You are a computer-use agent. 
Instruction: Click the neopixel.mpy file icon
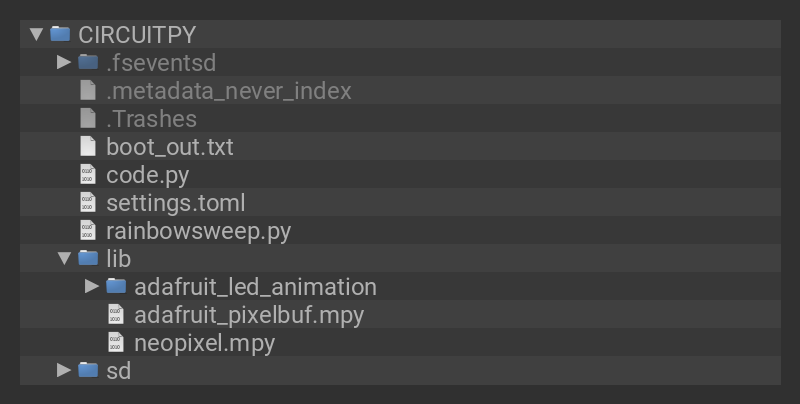click(x=116, y=342)
